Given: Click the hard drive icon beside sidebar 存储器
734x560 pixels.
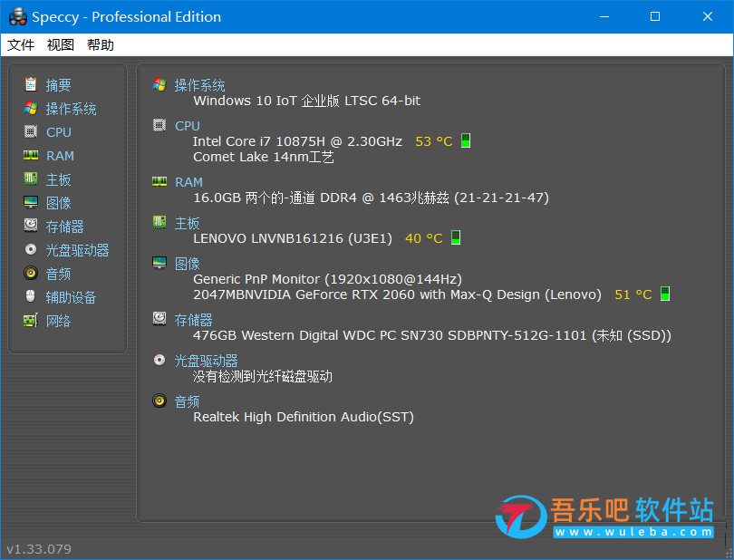Looking at the screenshot, I should coord(31,226).
